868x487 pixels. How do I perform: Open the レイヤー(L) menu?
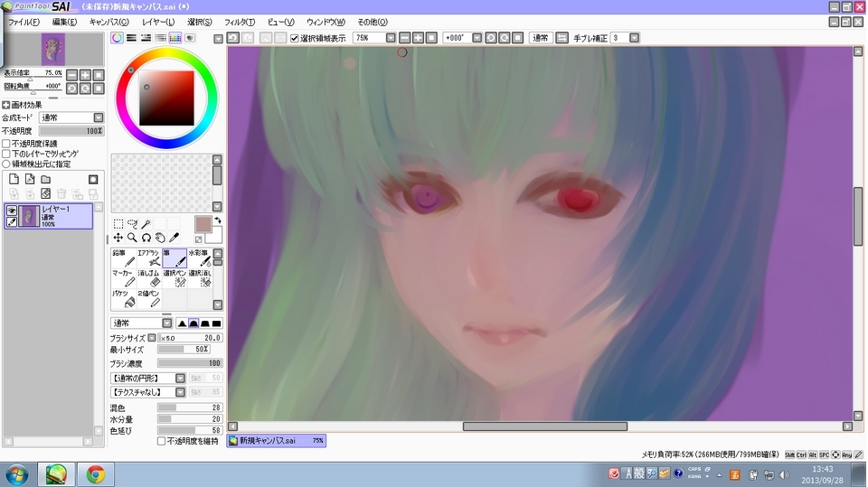158,22
